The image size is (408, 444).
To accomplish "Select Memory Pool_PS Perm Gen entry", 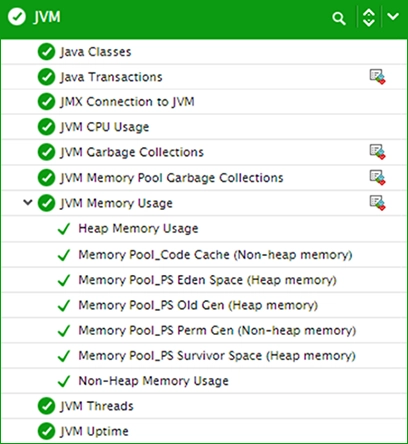I will pyautogui.click(x=217, y=331).
